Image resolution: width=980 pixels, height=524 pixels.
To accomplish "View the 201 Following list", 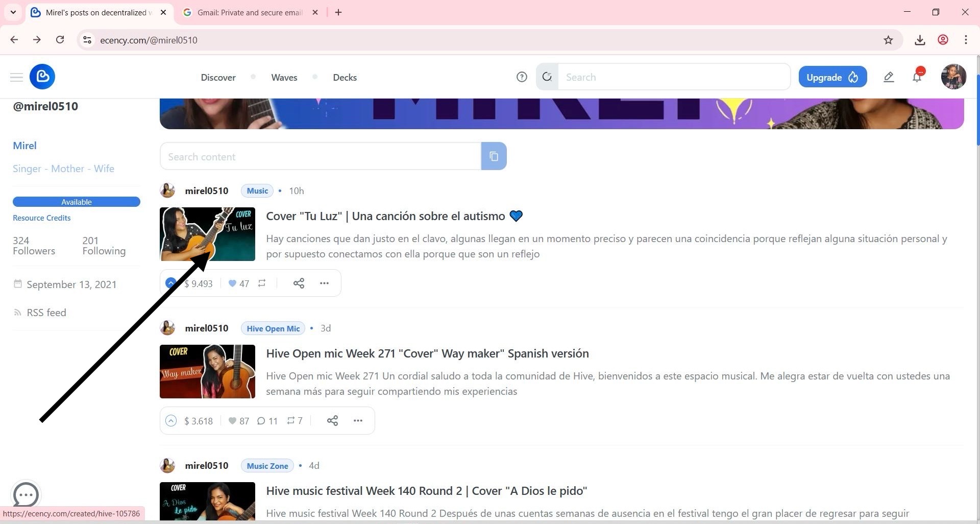I will coord(104,246).
